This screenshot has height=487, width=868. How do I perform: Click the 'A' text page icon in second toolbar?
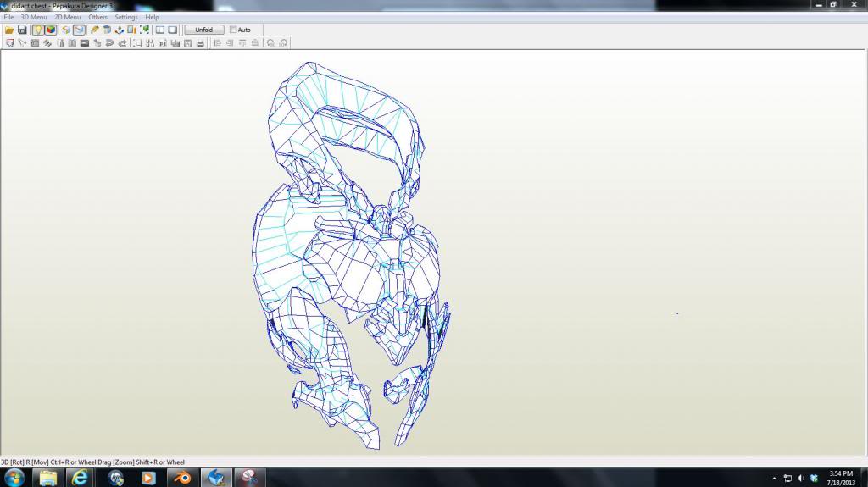pyautogui.click(x=187, y=43)
